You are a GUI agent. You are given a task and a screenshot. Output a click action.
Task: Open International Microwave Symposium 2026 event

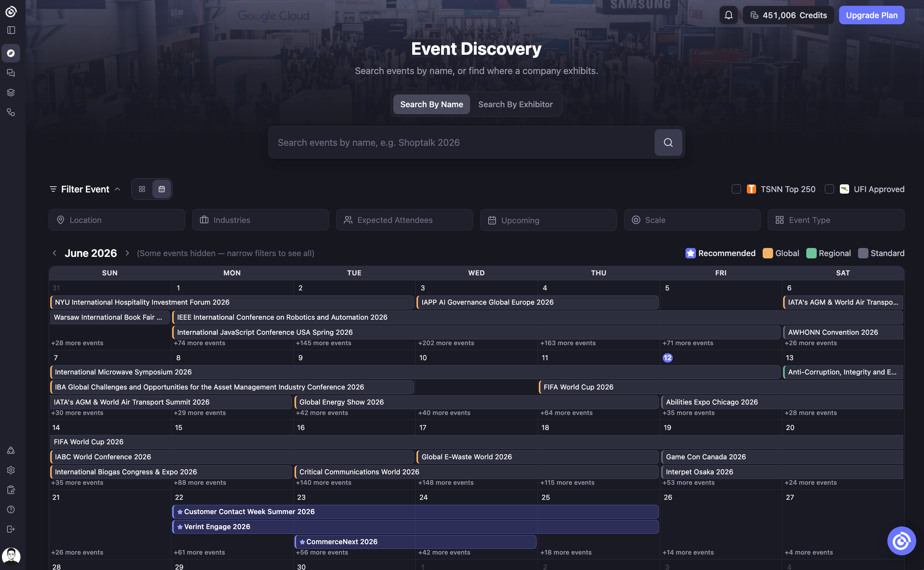click(x=415, y=372)
